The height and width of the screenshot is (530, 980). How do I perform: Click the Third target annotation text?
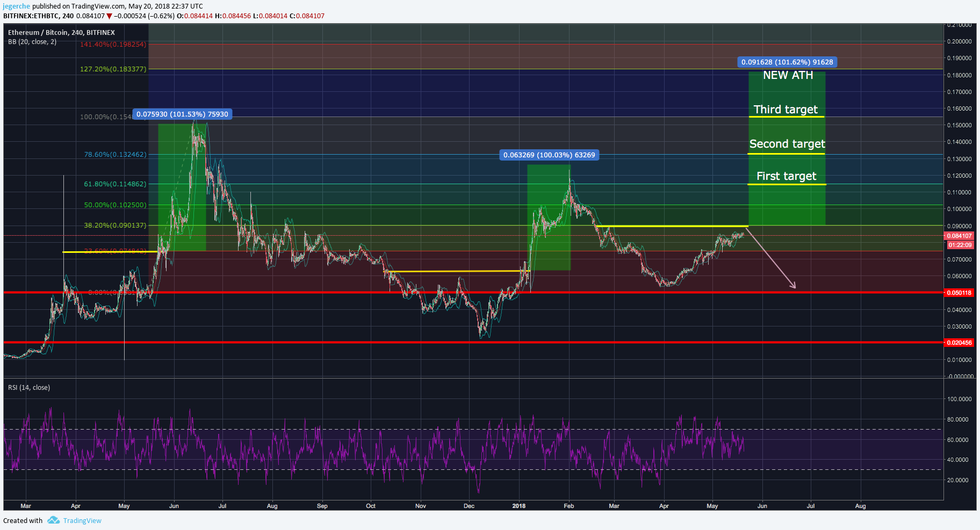tap(786, 110)
